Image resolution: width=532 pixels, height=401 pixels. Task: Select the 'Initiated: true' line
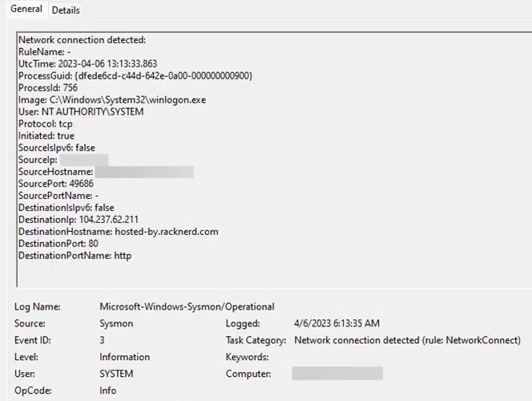pyautogui.click(x=46, y=136)
